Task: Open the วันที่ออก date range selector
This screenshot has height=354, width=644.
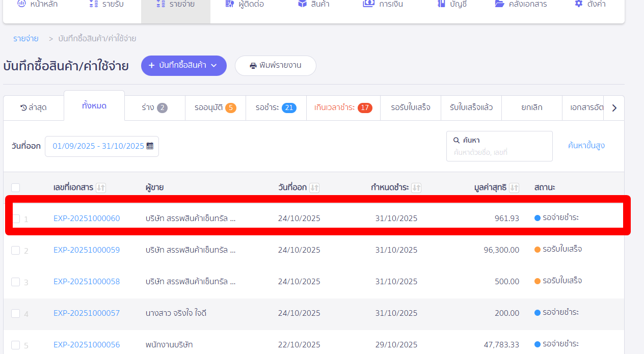Action: [102, 146]
